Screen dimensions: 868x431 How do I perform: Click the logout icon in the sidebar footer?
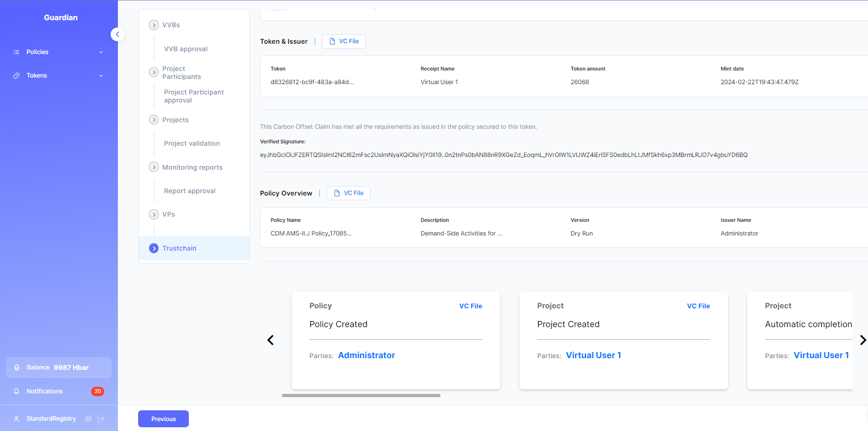(x=101, y=419)
